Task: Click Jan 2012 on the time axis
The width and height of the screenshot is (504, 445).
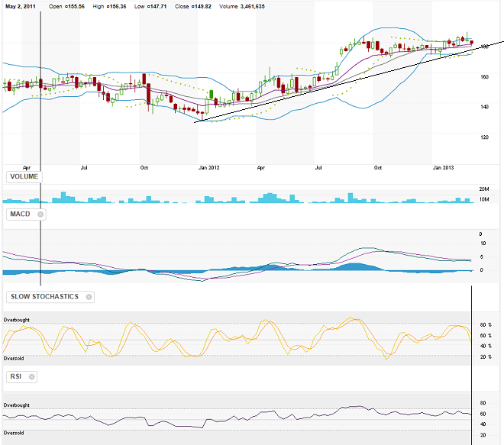Action: [x=208, y=166]
